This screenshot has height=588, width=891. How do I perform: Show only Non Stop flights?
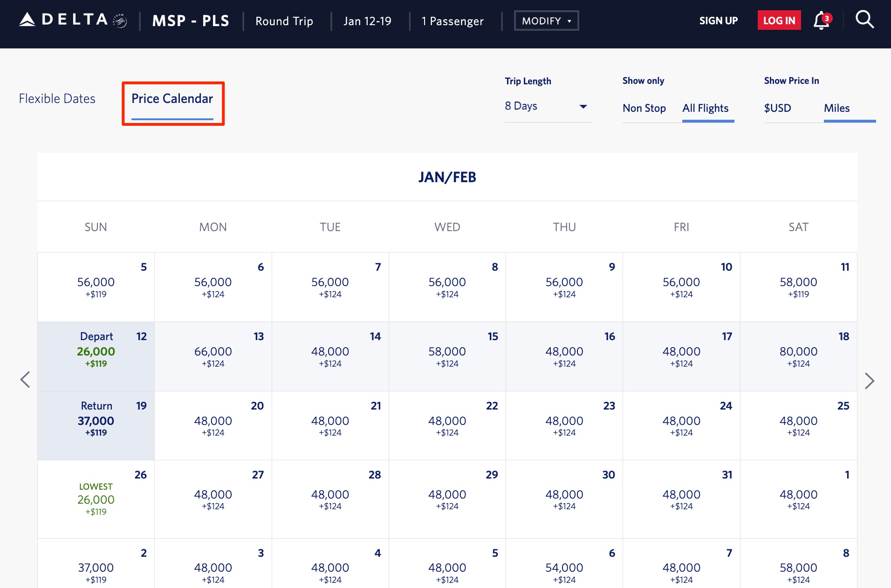coord(644,108)
